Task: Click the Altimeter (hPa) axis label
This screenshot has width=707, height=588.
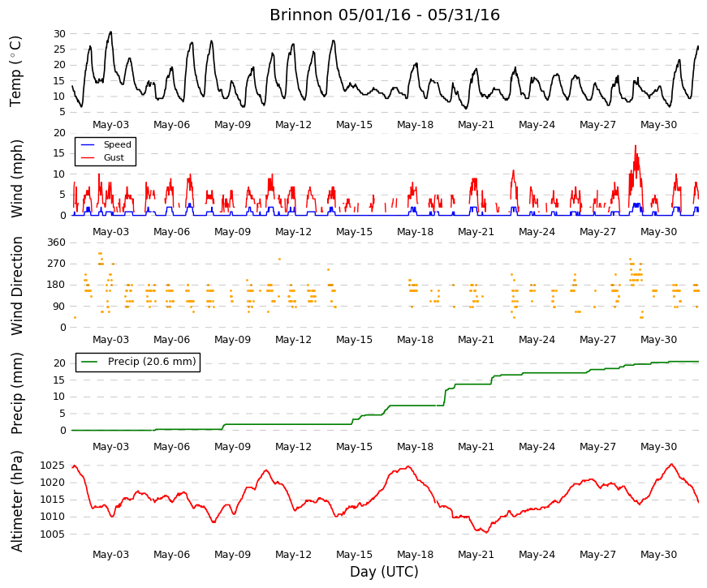Action: point(16,501)
